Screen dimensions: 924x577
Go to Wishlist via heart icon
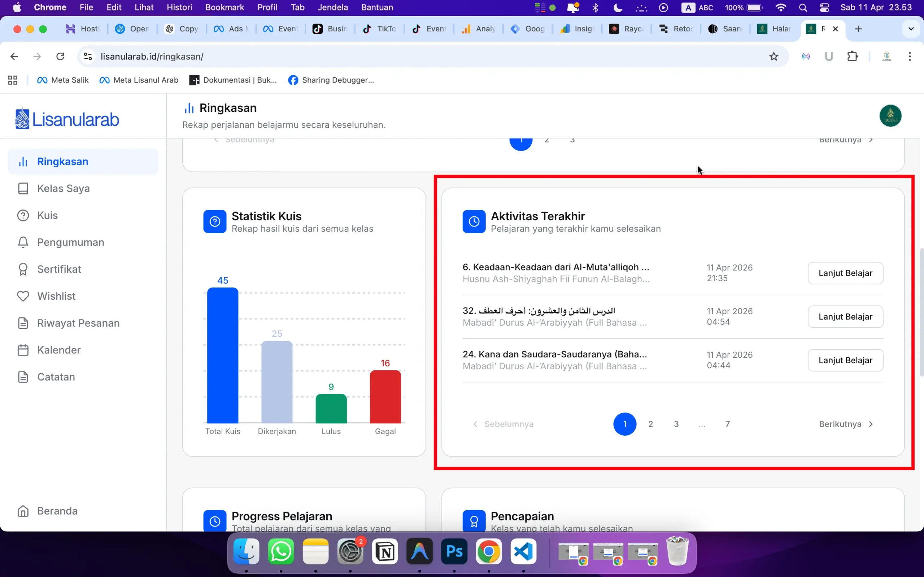[x=23, y=296]
